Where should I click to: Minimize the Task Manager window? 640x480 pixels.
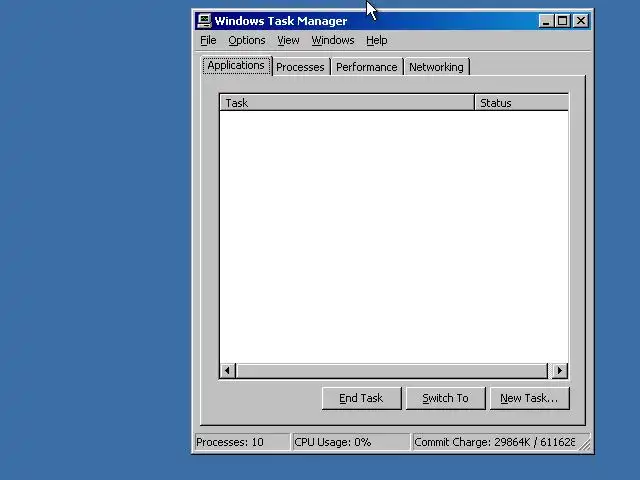tap(546, 21)
